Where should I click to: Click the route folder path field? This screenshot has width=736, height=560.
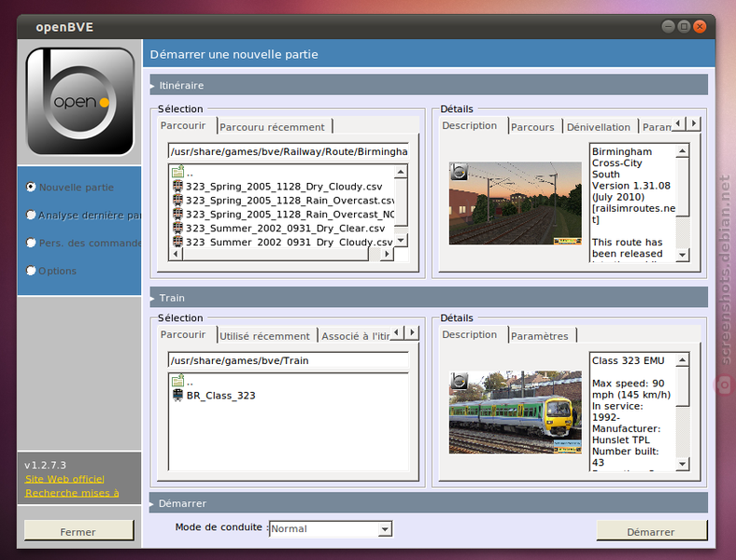point(289,151)
